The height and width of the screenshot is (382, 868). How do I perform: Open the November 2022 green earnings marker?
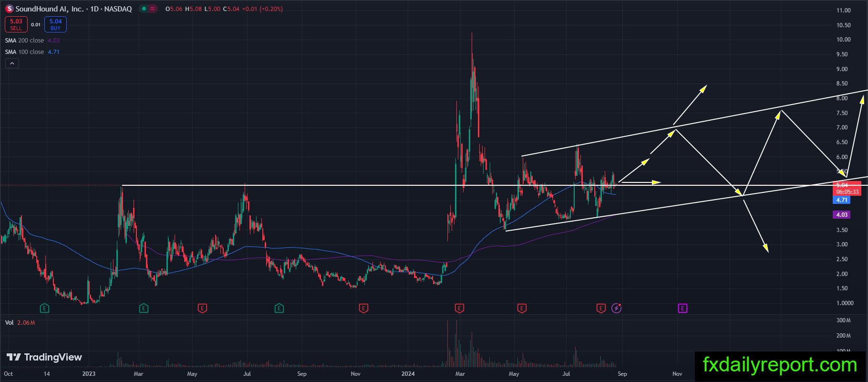point(44,308)
